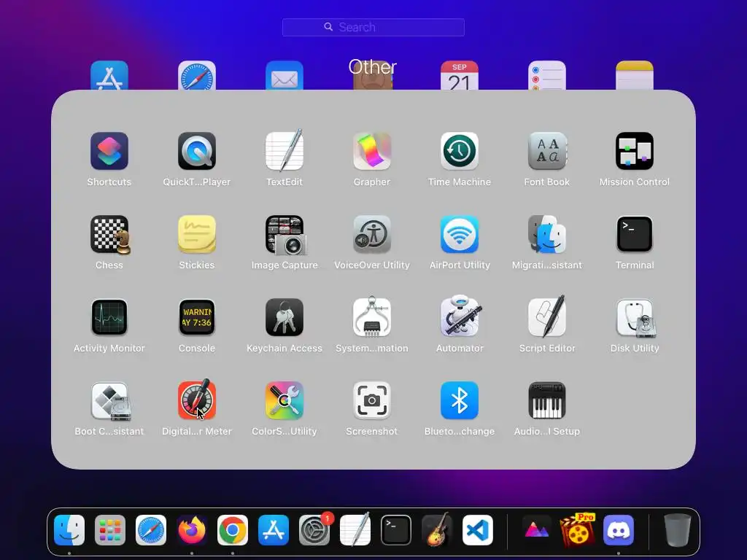The height and width of the screenshot is (560, 747).
Task: Click App Store icon behind the folder
Action: point(109,75)
